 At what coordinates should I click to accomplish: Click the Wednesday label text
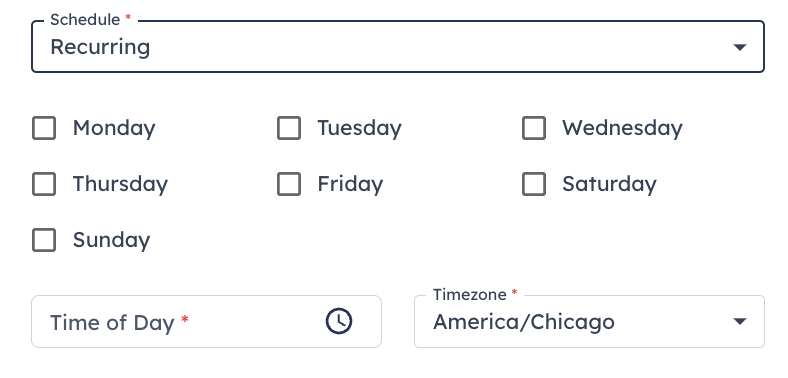[x=622, y=128]
